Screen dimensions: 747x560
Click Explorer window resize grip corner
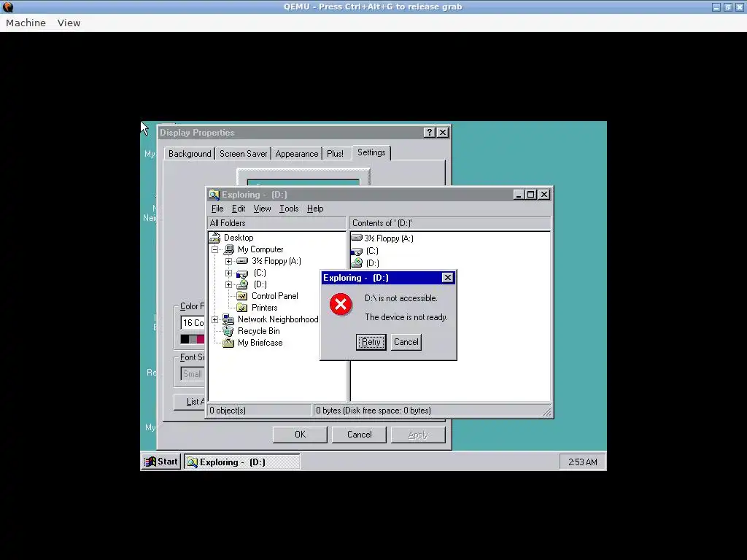click(x=547, y=413)
